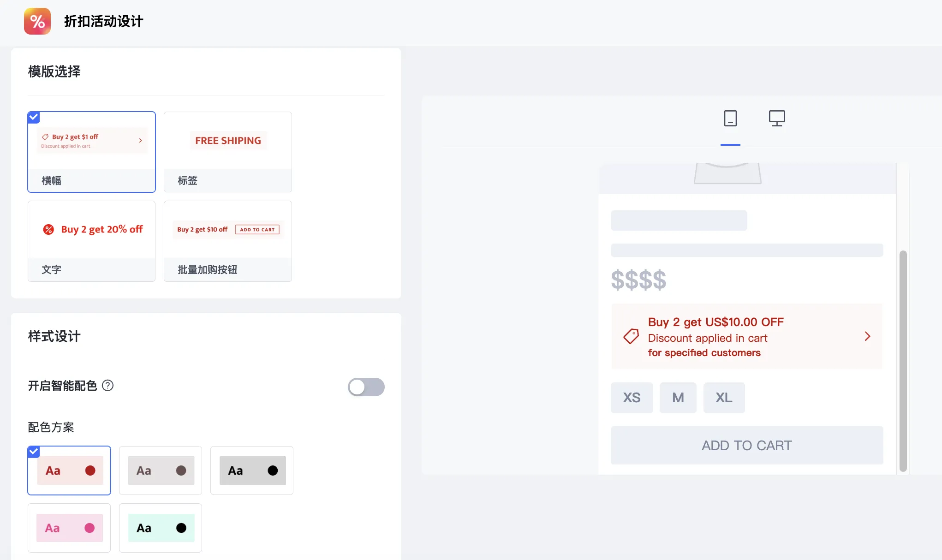Image resolution: width=942 pixels, height=560 pixels.
Task: Switch to mobile preview icon
Action: click(x=730, y=119)
